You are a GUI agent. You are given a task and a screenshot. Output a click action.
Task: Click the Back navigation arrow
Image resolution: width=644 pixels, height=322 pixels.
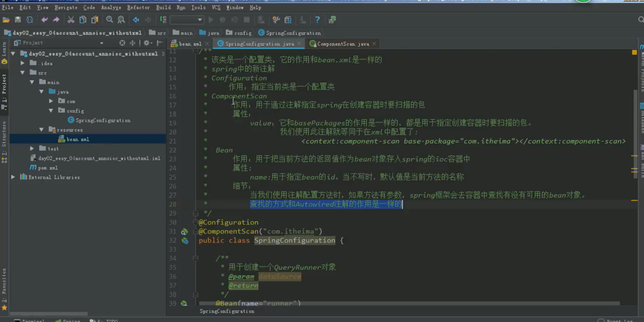coord(136,20)
